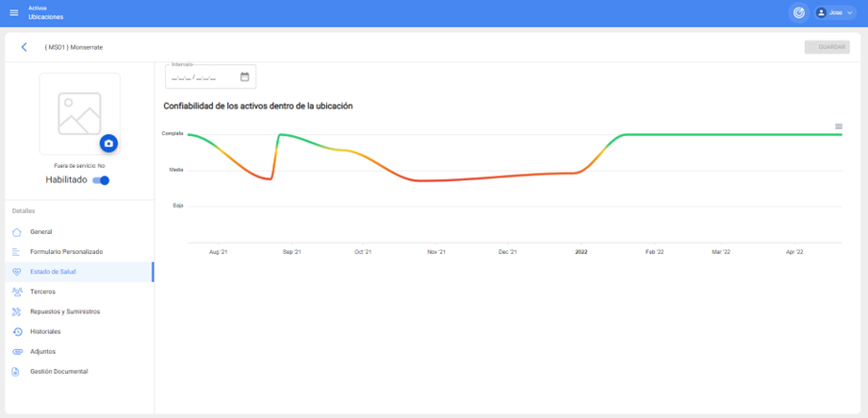The width and height of the screenshot is (868, 418).
Task: Click the Adjuntos paperclip icon
Action: pyautogui.click(x=16, y=352)
